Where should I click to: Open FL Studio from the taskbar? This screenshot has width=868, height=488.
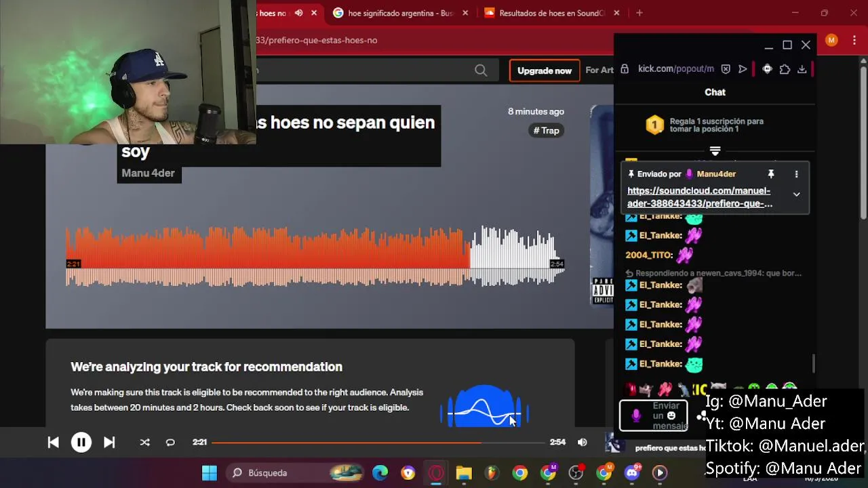(492, 472)
